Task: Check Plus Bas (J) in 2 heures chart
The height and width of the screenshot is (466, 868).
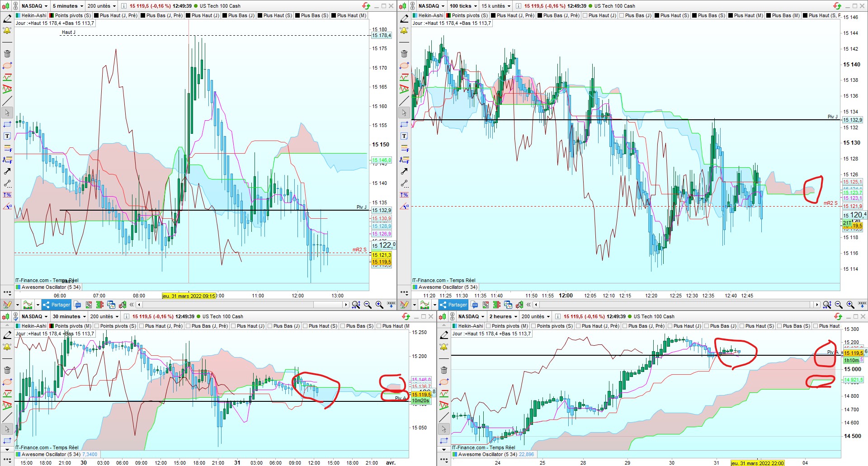Action: click(x=707, y=326)
